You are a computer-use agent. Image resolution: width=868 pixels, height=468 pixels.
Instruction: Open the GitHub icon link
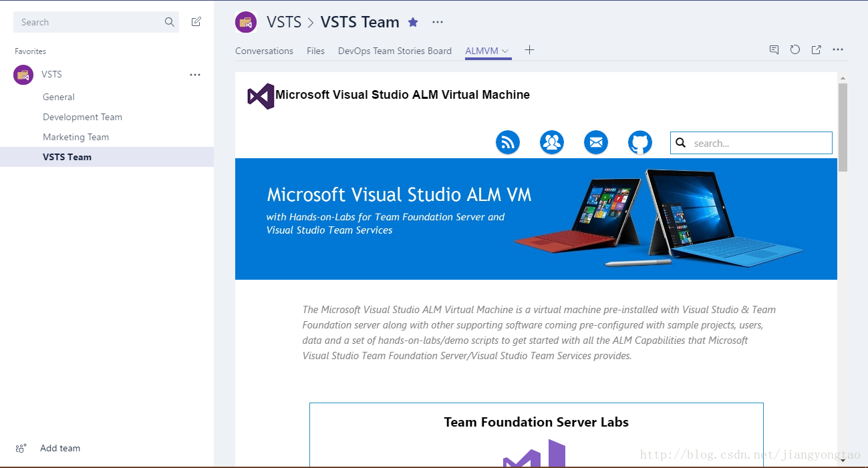[640, 142]
